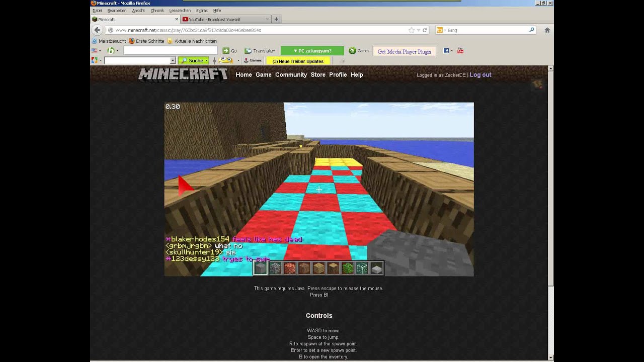644x362 pixels.
Task: Click the Minecraft logo
Action: point(183,74)
